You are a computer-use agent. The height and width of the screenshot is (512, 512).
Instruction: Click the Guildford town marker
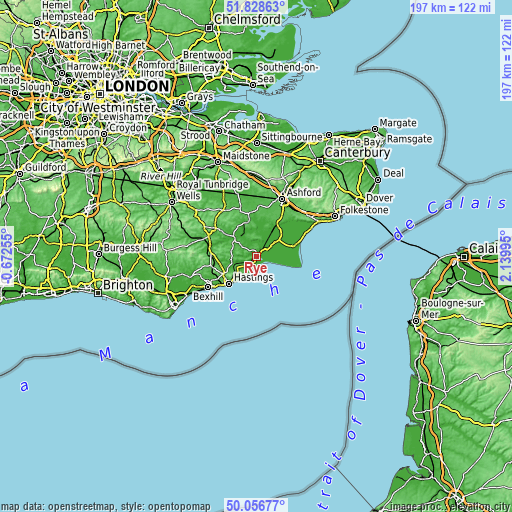[x=20, y=174]
